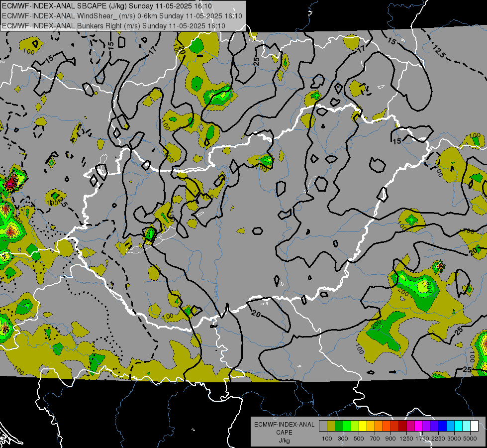The image size is (487, 448).
Task: Click the yellow-green CAPE legend swatch
Action: point(355,426)
